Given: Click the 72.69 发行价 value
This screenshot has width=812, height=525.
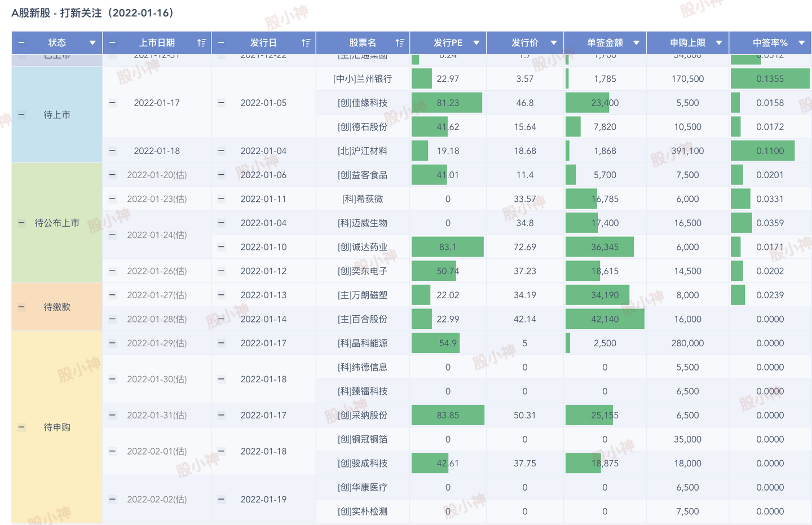Looking at the screenshot, I should (524, 247).
